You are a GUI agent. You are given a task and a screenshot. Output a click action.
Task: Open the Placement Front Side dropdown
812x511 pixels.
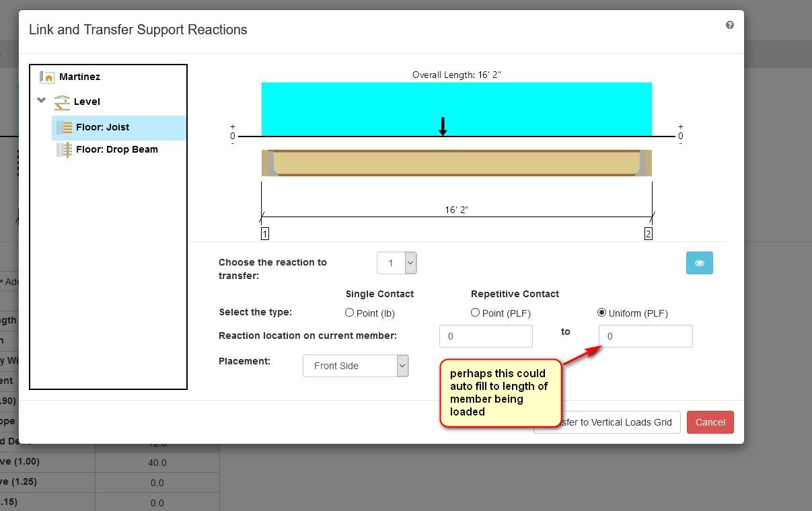click(x=356, y=366)
